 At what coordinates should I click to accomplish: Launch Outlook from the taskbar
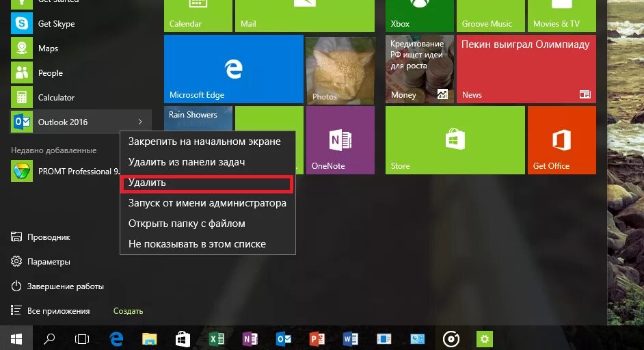point(284,339)
